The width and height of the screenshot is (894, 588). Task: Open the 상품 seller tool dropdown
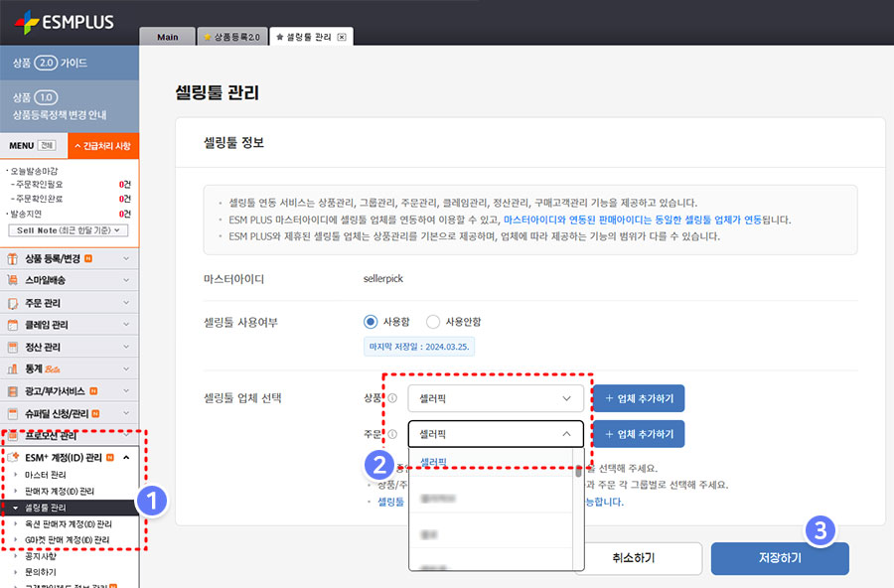coord(496,398)
